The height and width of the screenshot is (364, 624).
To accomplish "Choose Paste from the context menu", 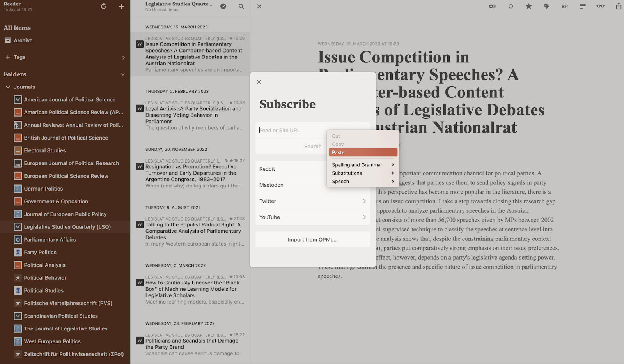I will 363,152.
